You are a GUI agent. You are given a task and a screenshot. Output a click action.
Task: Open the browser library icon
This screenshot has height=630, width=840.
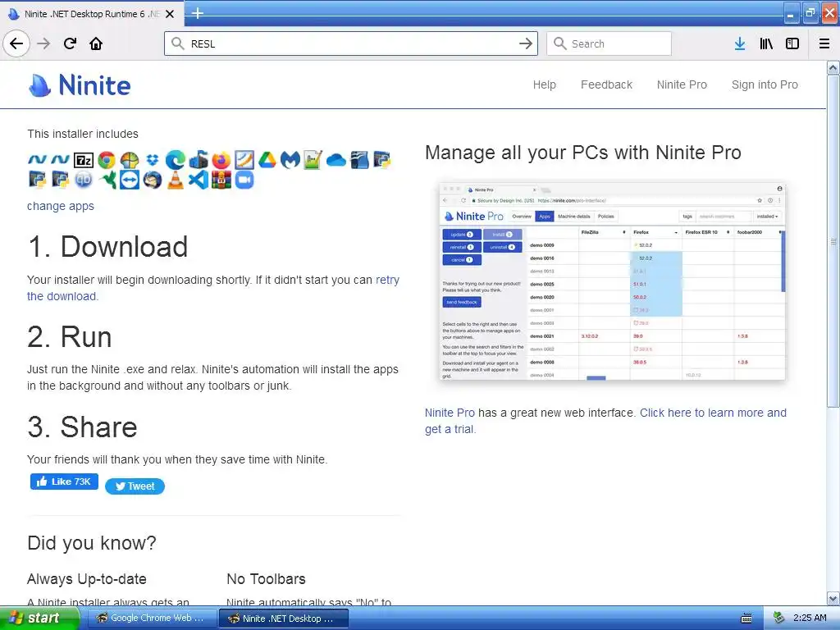(x=767, y=43)
